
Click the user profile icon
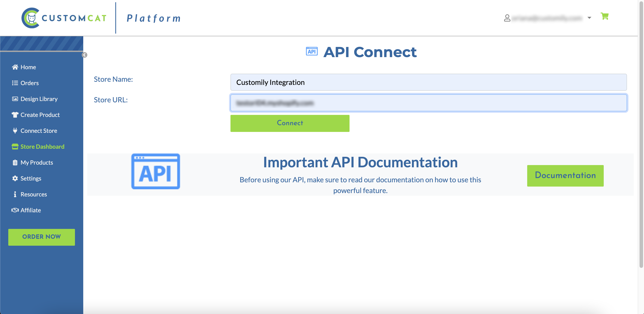(x=507, y=18)
